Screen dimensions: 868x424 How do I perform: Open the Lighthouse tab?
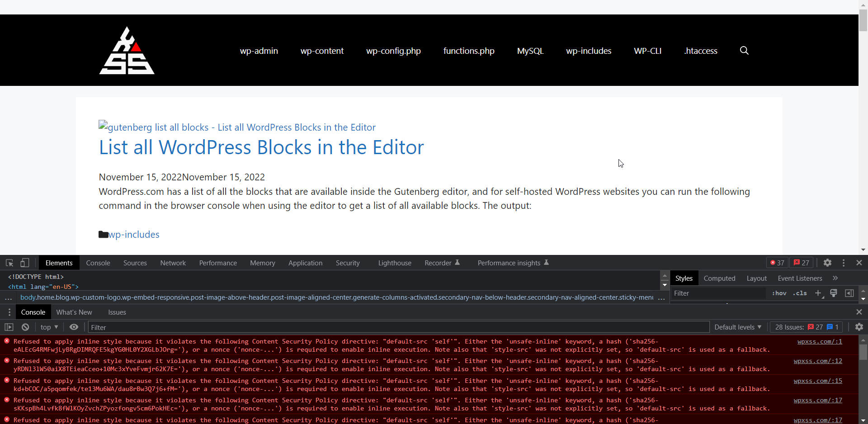pos(395,263)
